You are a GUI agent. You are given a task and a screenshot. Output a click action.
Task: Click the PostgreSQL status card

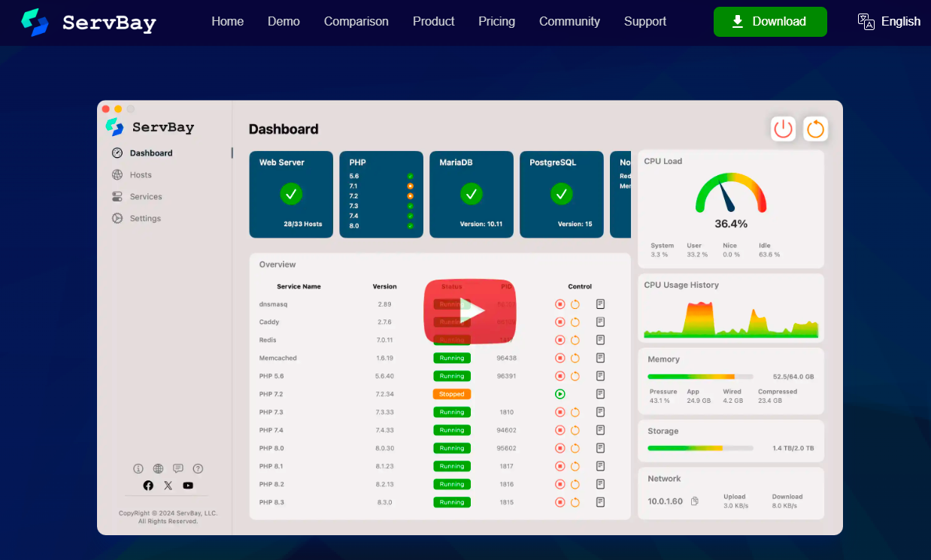562,195
